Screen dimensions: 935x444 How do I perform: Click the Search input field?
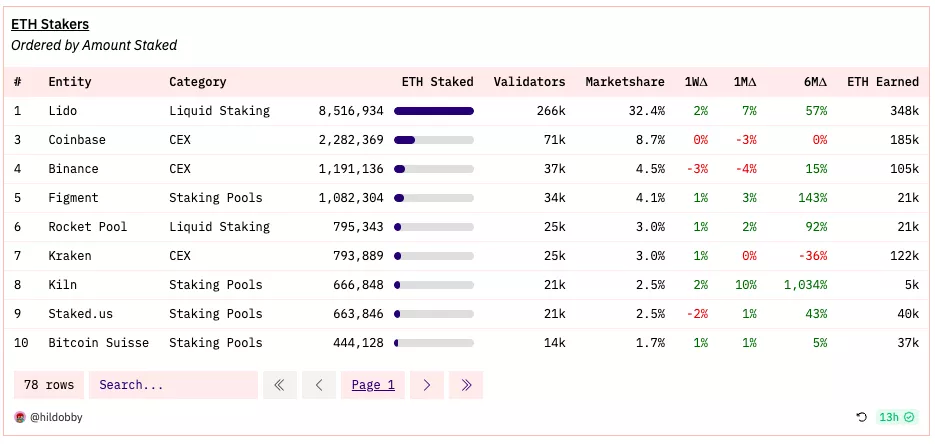(x=172, y=385)
